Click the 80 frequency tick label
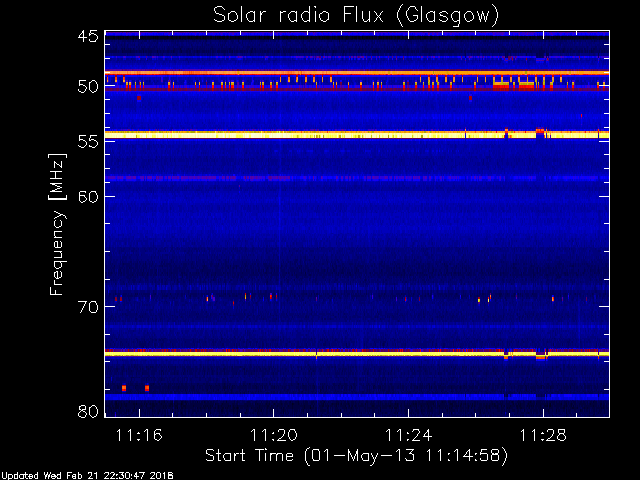The width and height of the screenshot is (640, 480). click(x=88, y=411)
